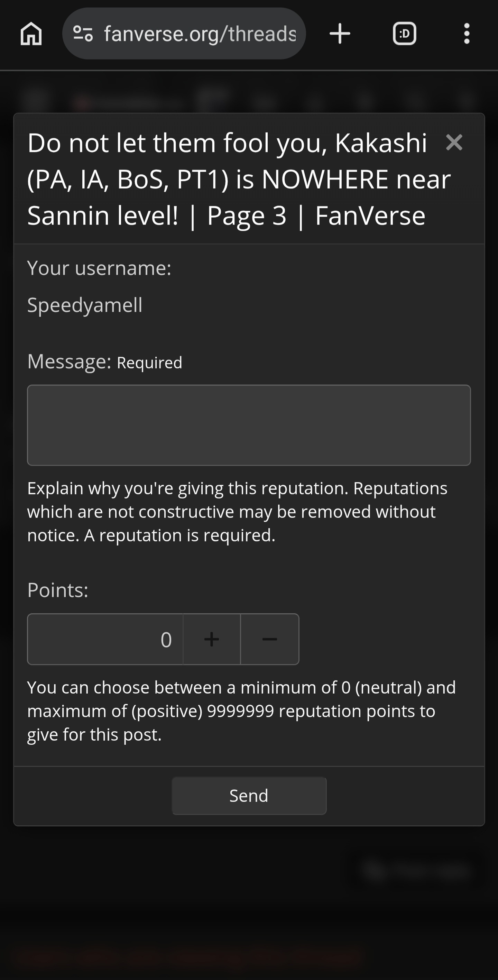Focus the Message text area
The image size is (498, 980).
249,425
